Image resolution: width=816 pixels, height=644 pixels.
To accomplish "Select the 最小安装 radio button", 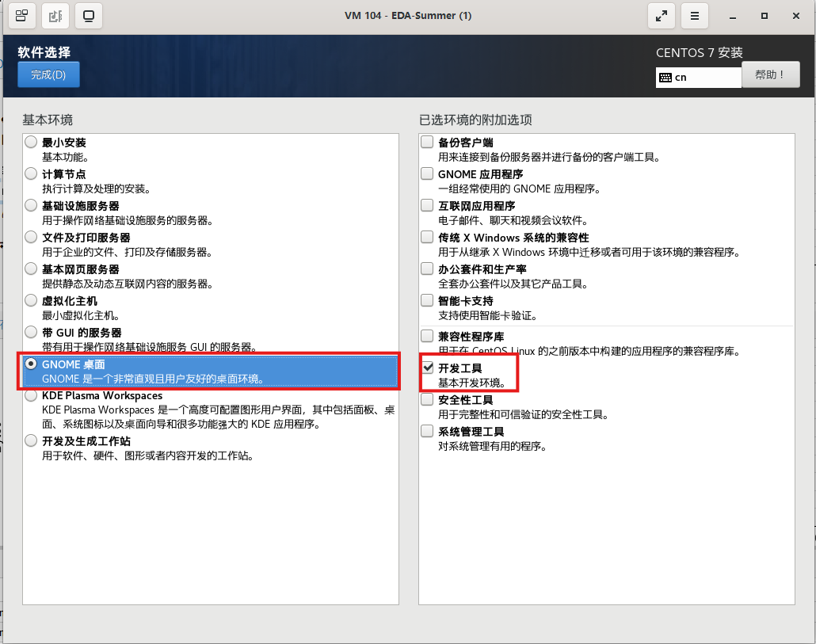I will point(31,143).
